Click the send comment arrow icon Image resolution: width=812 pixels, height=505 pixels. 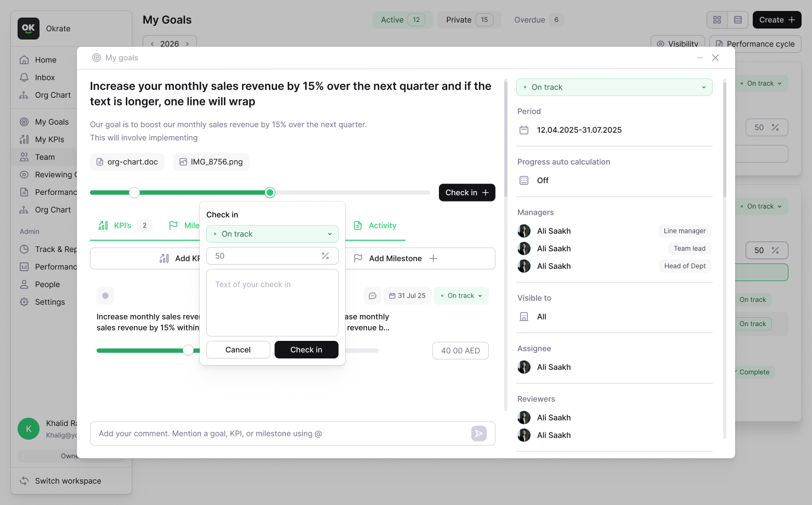[x=478, y=434]
